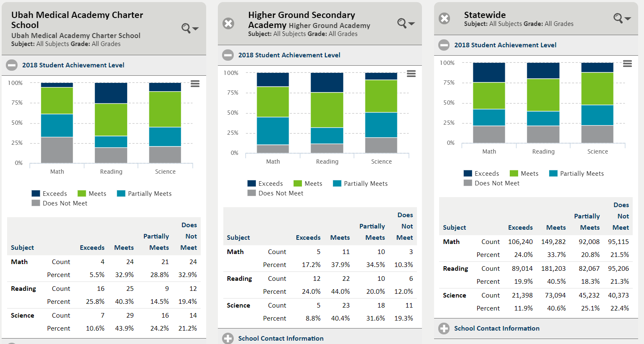Click Science axis label in Ubah chart

click(165, 172)
